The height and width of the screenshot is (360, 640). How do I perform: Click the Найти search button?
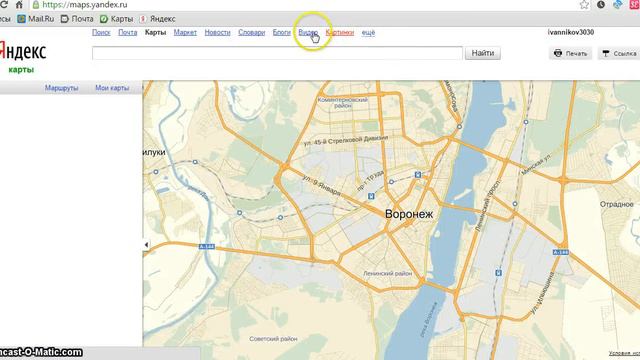(483, 53)
